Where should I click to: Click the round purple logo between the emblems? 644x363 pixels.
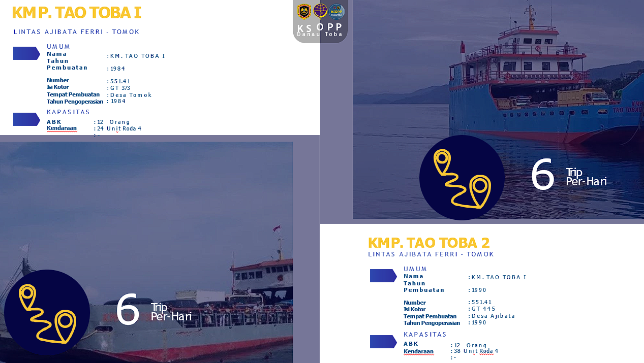pos(320,11)
